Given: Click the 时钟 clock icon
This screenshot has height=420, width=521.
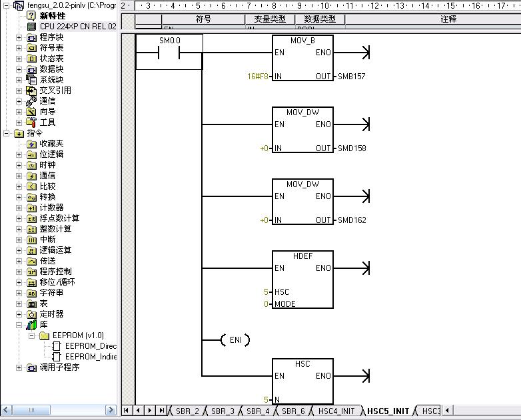Looking at the screenshot, I should pyautogui.click(x=31, y=165).
